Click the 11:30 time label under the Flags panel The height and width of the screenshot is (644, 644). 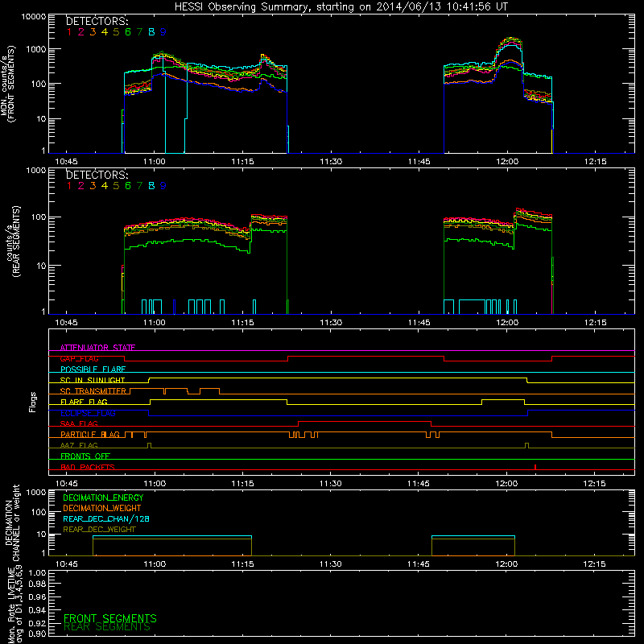[x=331, y=483]
